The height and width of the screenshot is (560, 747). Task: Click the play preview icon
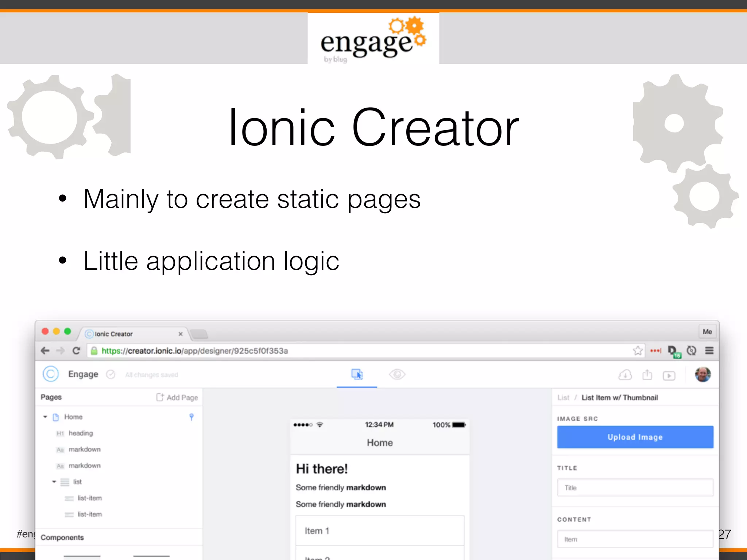coord(669,376)
